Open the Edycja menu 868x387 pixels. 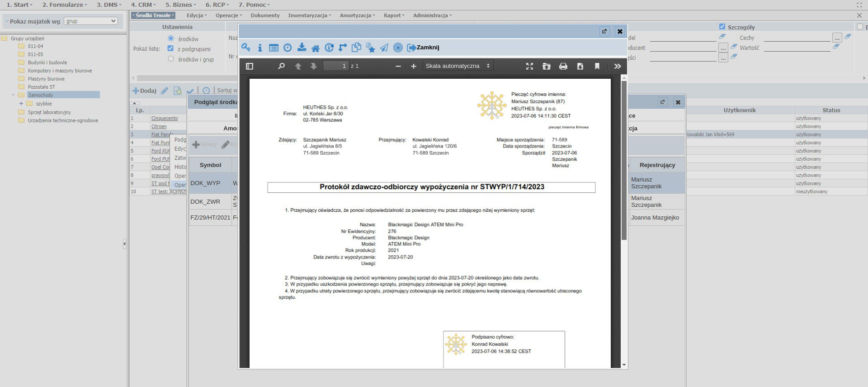coord(197,15)
